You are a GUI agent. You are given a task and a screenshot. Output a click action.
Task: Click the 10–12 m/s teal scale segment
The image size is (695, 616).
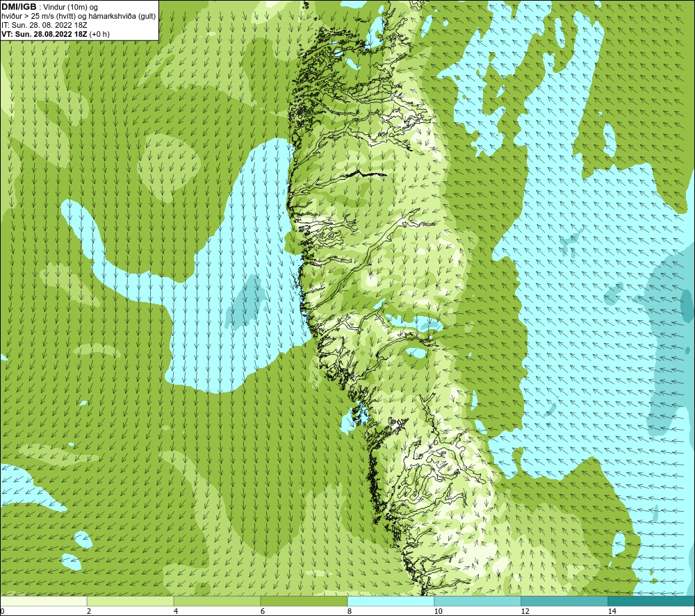pyautogui.click(x=478, y=601)
